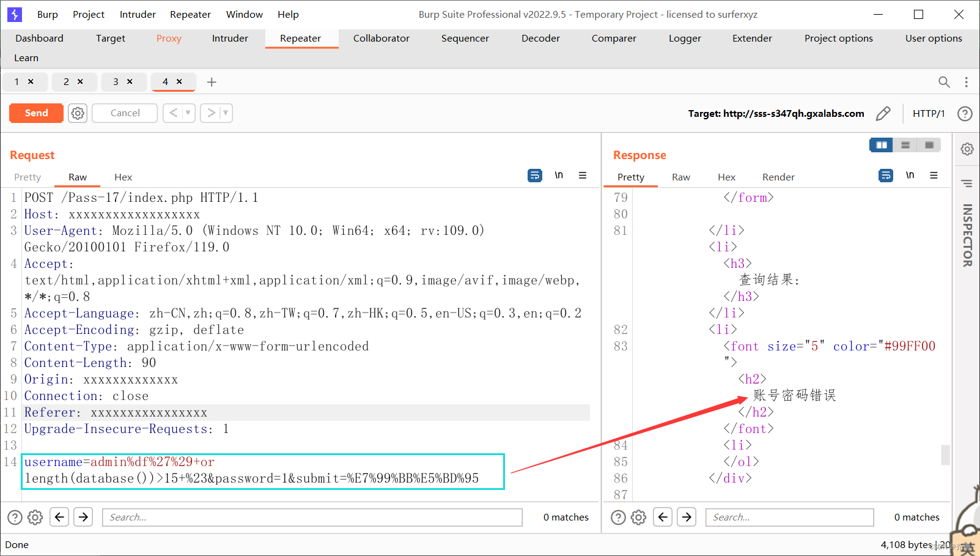Toggle response word wrap icon

886,176
